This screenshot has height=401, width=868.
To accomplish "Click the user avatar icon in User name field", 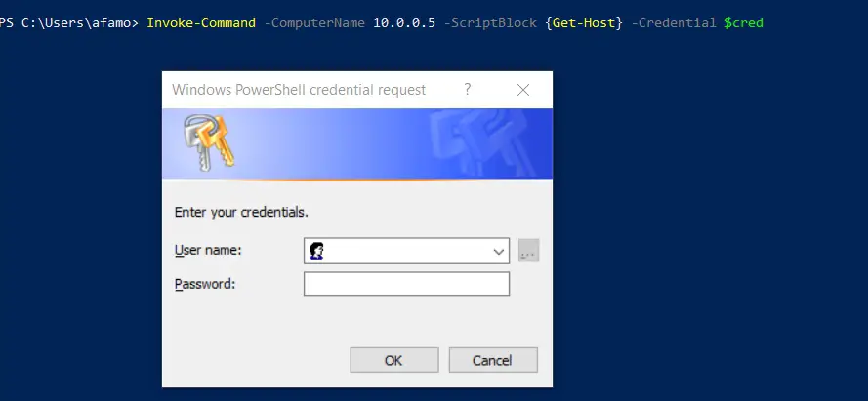I will click(x=316, y=251).
